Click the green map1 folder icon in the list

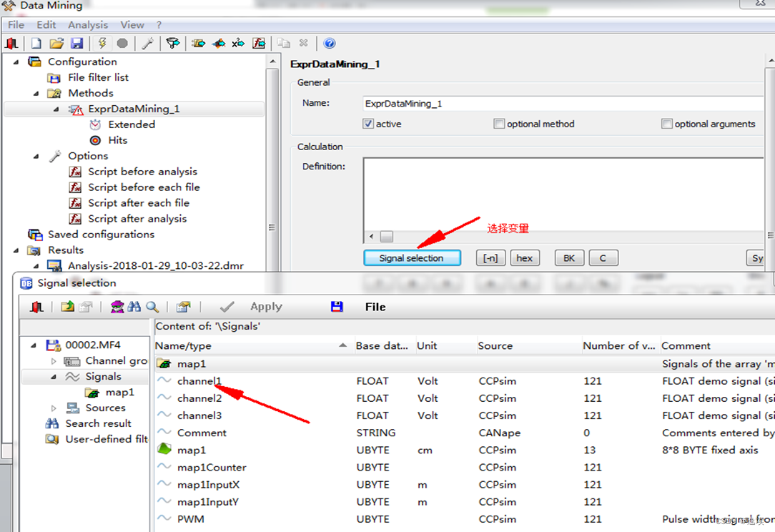[x=164, y=364]
